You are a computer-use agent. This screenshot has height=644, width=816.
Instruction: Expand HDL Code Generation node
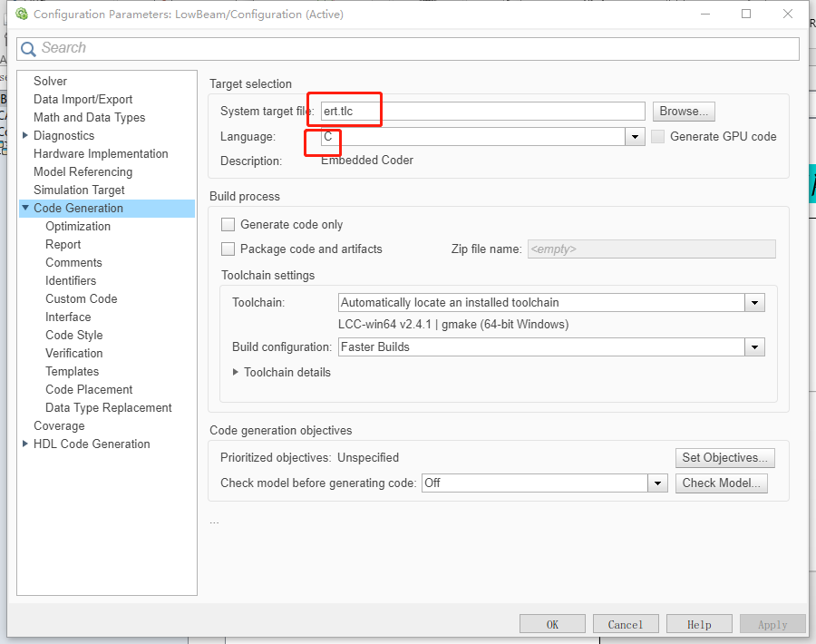click(25, 444)
